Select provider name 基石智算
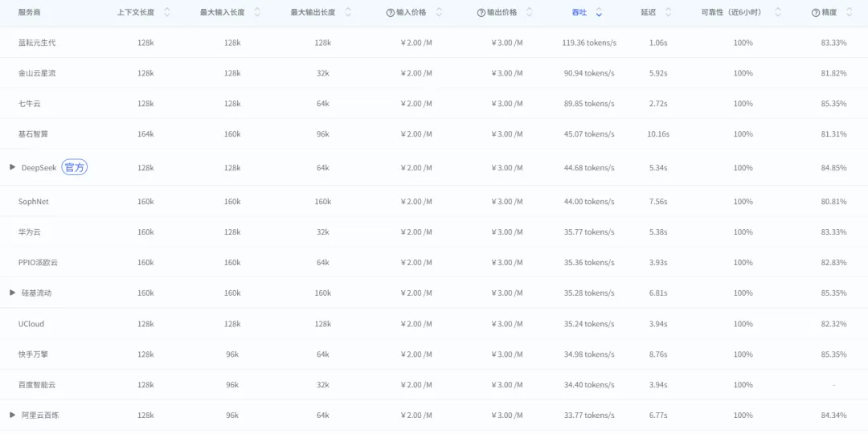Image resolution: width=868 pixels, height=434 pixels. (33, 134)
